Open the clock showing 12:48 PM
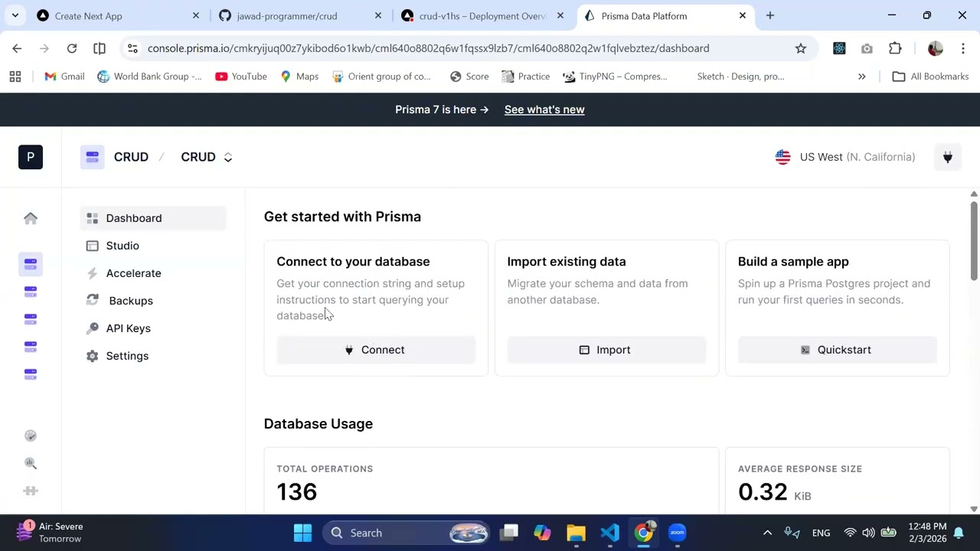Viewport: 980px width, 551px height. [927, 533]
